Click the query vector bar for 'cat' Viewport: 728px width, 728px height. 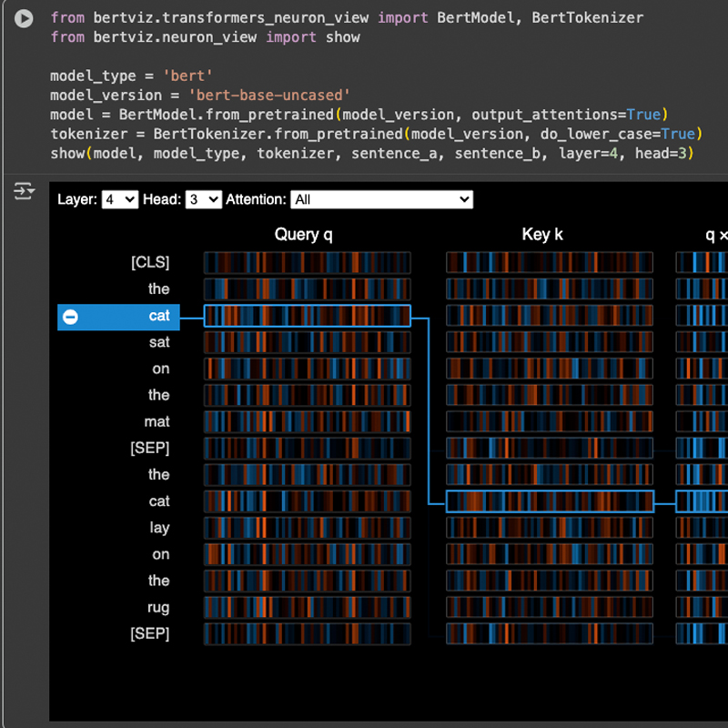[x=308, y=316]
